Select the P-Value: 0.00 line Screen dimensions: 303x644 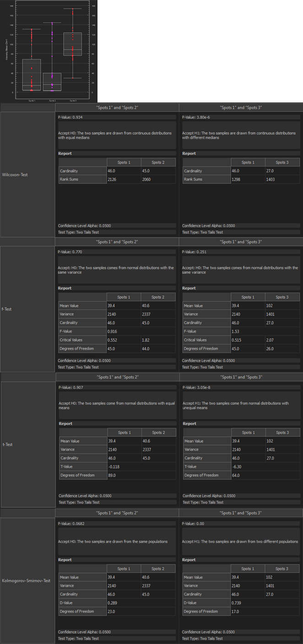tap(241, 523)
